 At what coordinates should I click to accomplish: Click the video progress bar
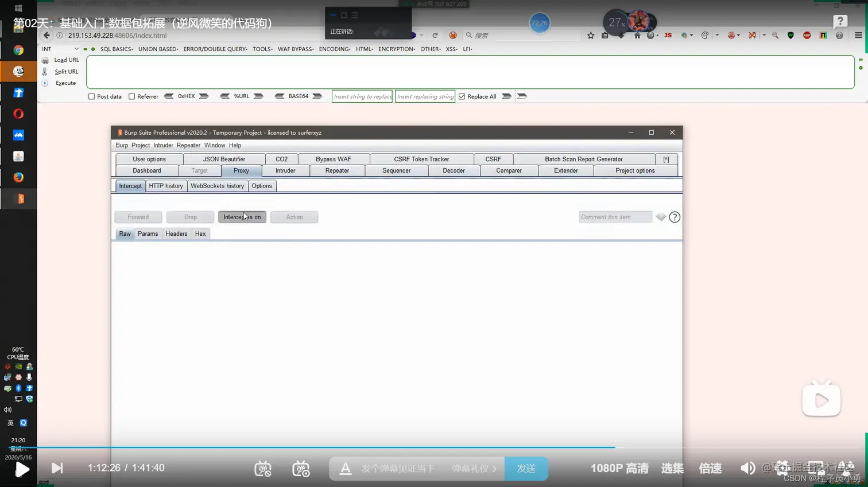click(x=434, y=447)
